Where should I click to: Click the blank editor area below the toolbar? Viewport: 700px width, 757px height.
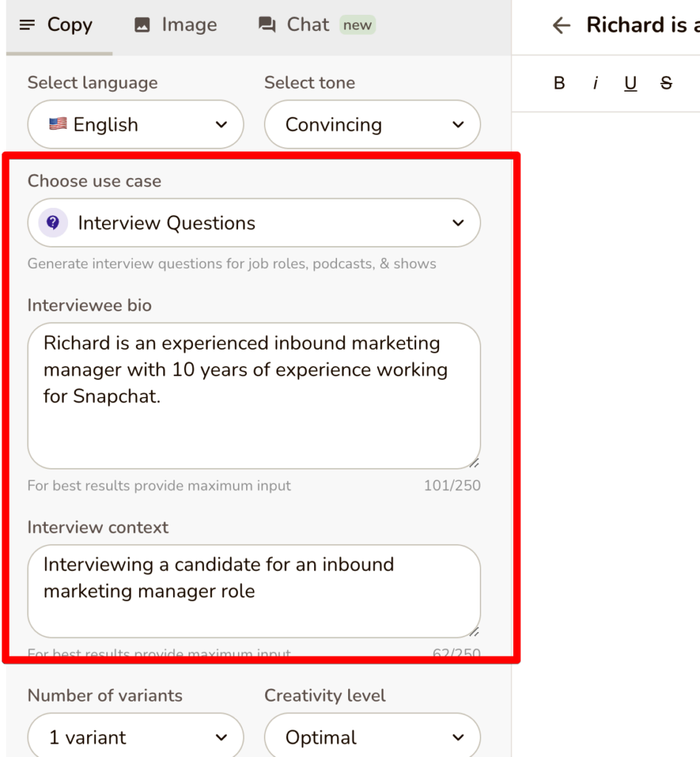pyautogui.click(x=606, y=370)
